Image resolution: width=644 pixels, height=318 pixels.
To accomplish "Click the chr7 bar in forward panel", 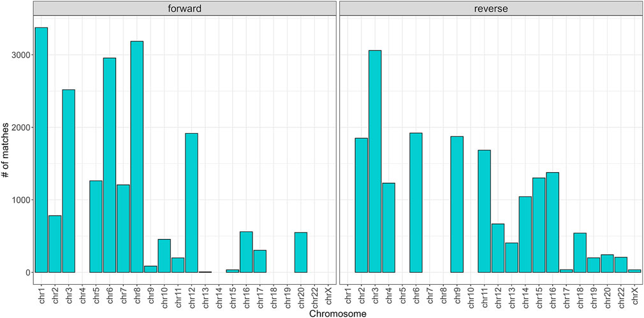I will pyautogui.click(x=123, y=229).
